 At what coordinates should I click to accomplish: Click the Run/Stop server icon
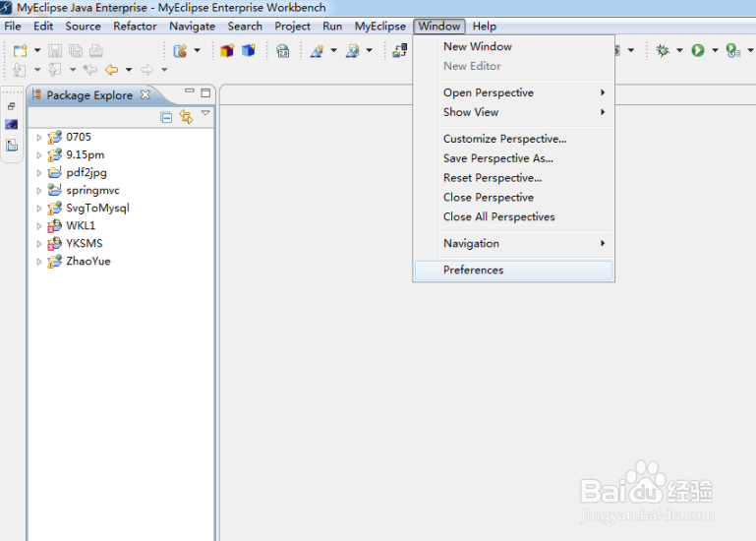[x=353, y=51]
